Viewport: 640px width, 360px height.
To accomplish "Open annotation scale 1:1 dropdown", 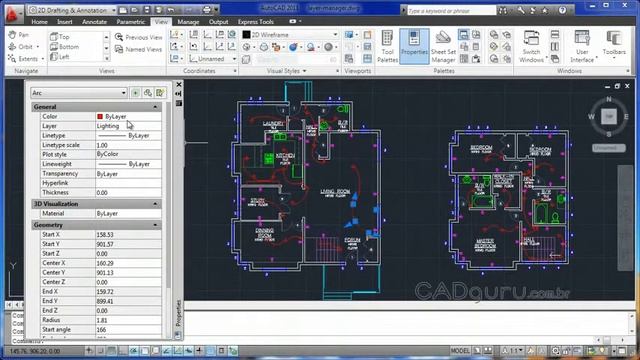I will pyautogui.click(x=513, y=351).
